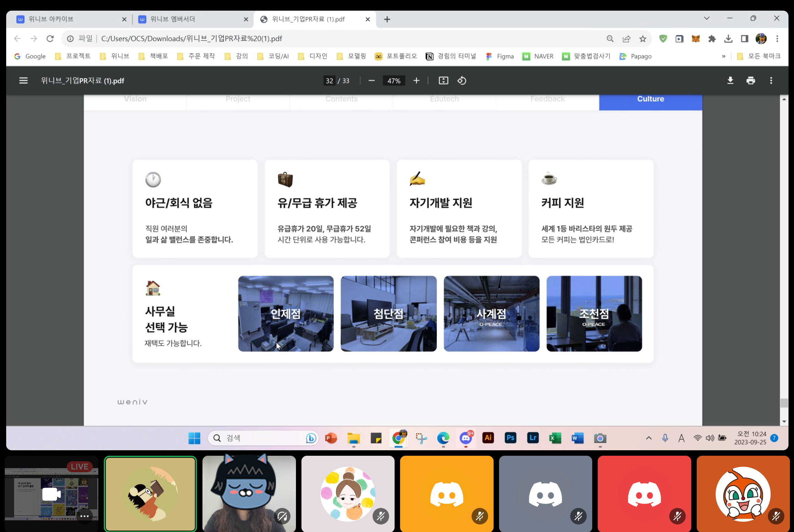Open tab search dropdown chevron
This screenshot has height=532, width=794.
[707, 19]
